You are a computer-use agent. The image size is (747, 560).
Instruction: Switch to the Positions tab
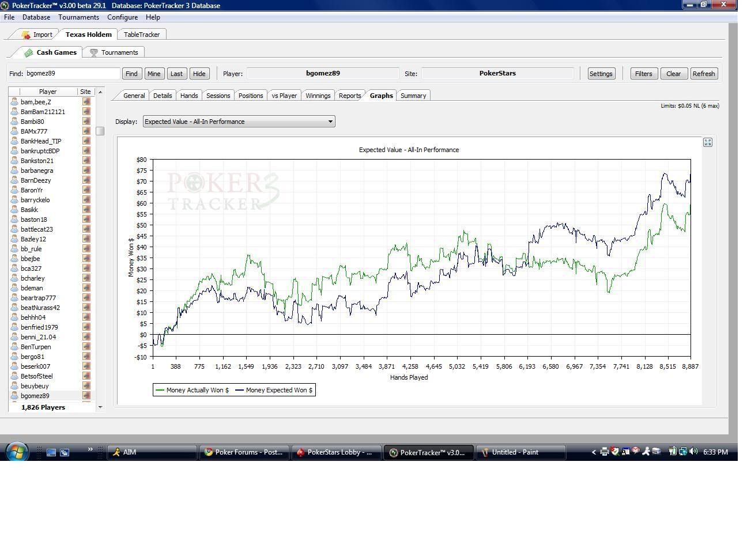click(x=251, y=96)
